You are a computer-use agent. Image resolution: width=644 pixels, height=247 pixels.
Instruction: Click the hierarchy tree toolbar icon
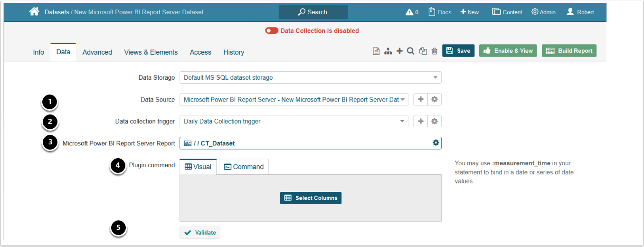[x=388, y=51]
